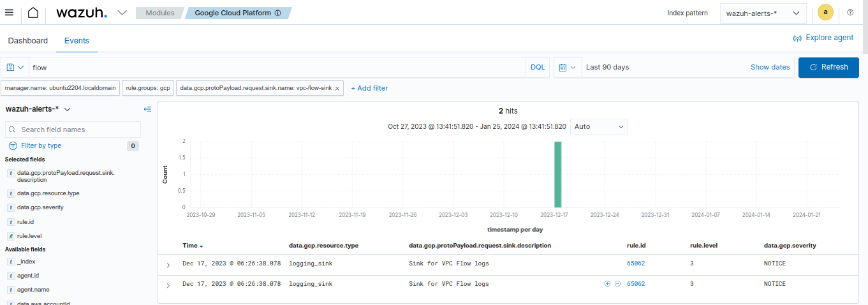Filter out value in second row

(617, 284)
